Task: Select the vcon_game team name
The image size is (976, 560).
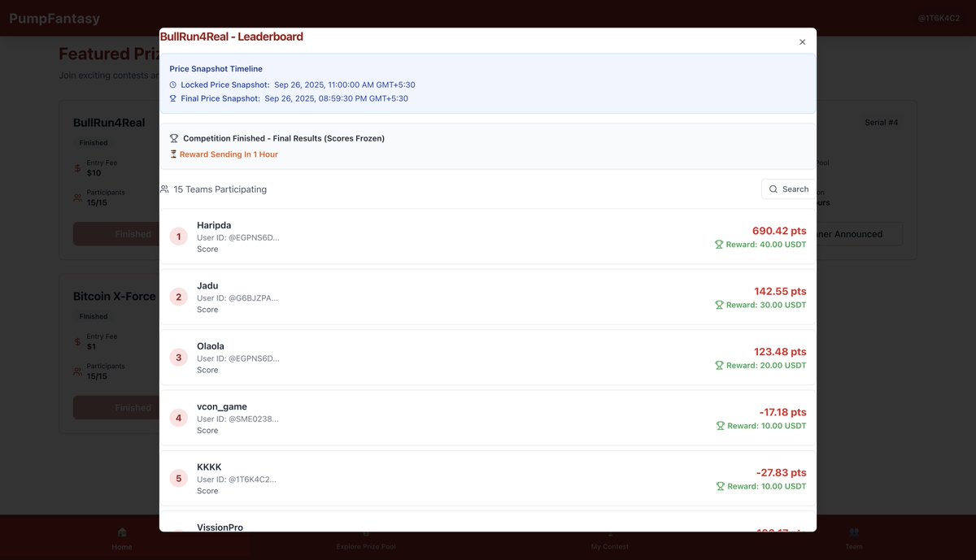Action: [222, 406]
